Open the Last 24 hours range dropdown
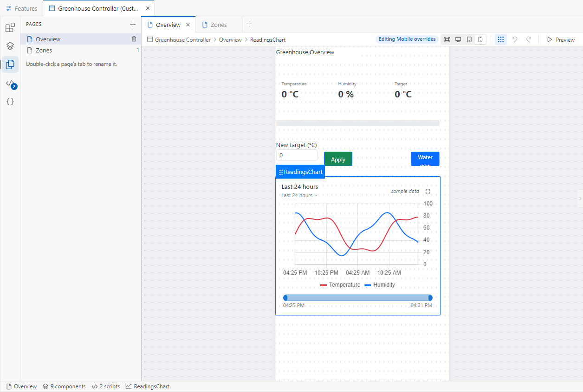The height and width of the screenshot is (392, 583). (x=299, y=195)
